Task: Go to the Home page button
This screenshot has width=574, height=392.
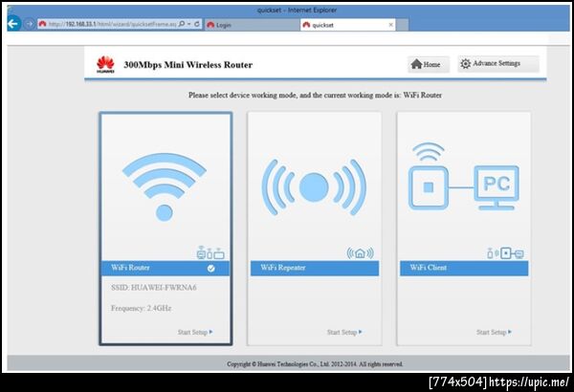Action: tap(429, 64)
